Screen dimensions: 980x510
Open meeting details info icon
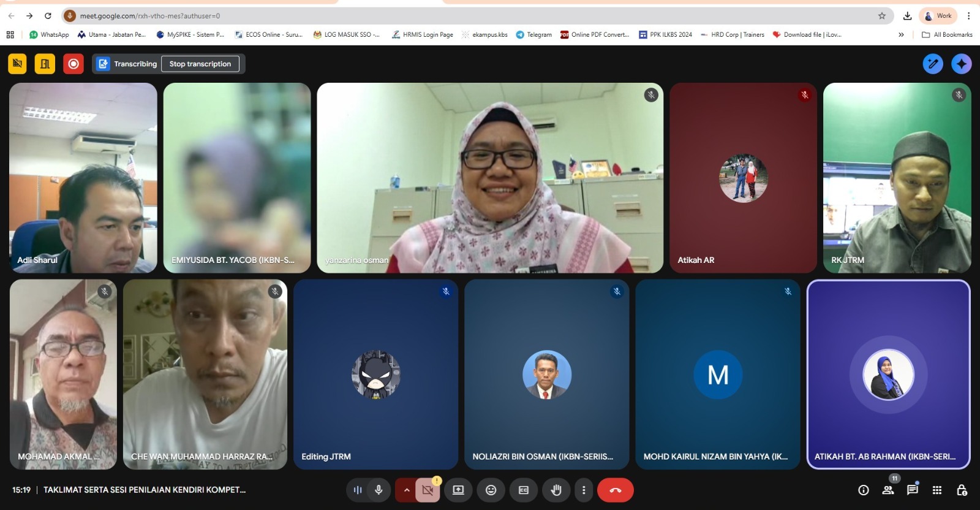[864, 490]
